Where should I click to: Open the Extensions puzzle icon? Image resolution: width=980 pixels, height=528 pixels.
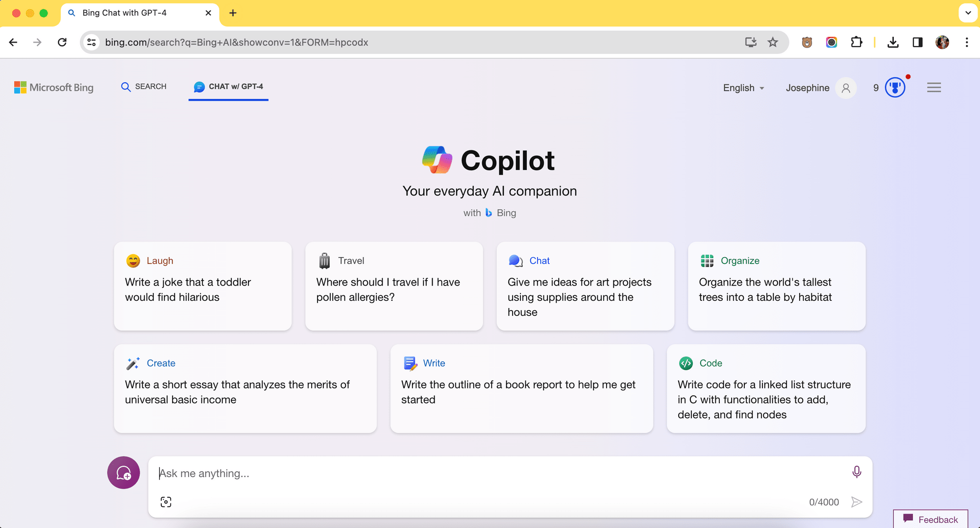[x=857, y=42]
